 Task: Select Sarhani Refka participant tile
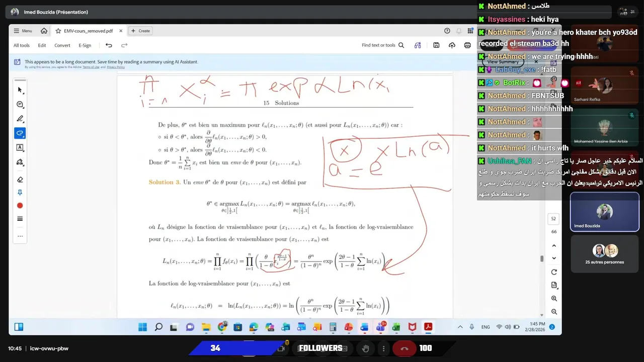(604, 85)
